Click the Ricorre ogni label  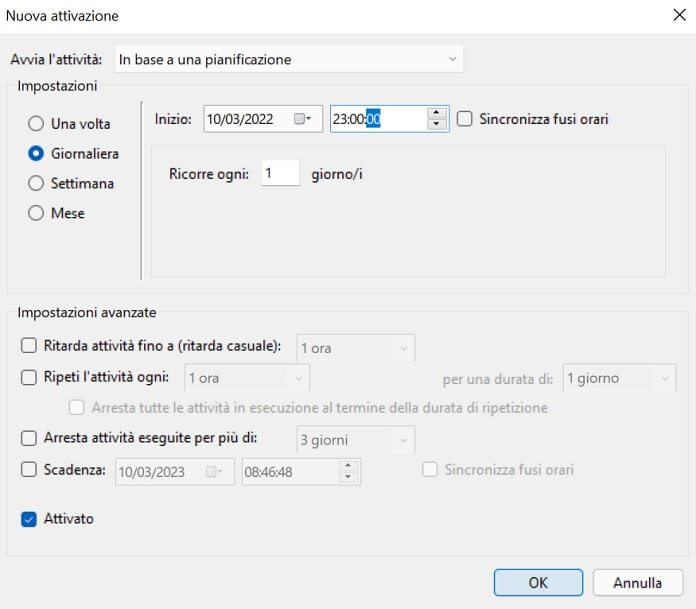tap(209, 174)
